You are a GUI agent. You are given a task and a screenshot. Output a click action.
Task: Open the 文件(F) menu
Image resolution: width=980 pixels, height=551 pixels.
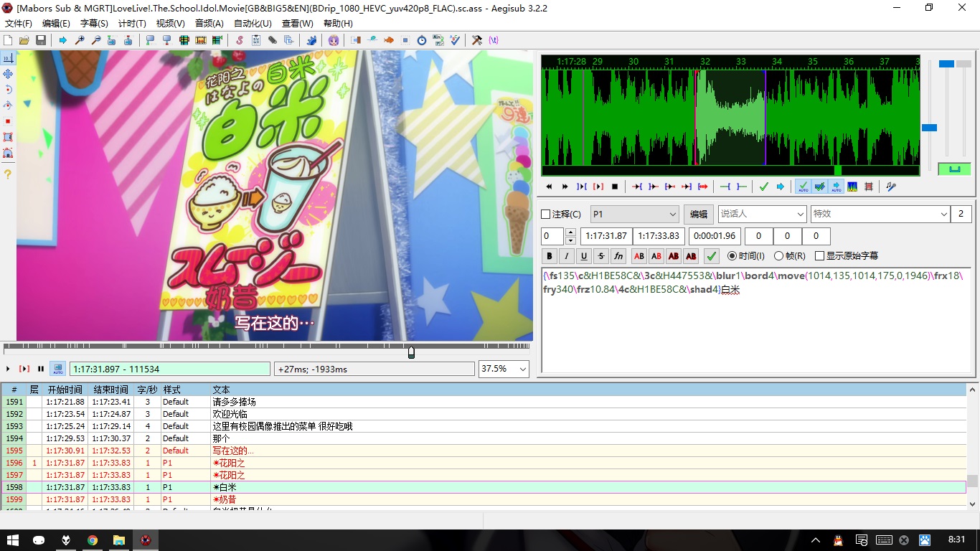(19, 24)
